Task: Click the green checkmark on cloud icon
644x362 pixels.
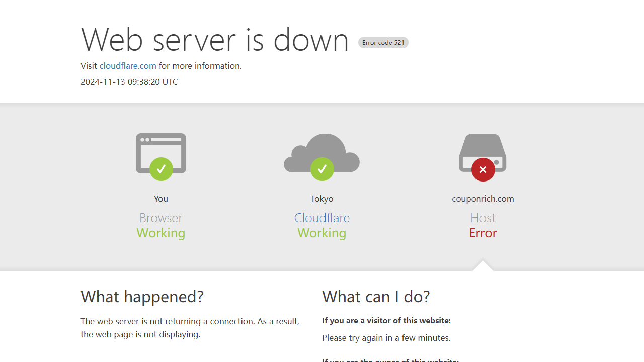Action: (322, 169)
